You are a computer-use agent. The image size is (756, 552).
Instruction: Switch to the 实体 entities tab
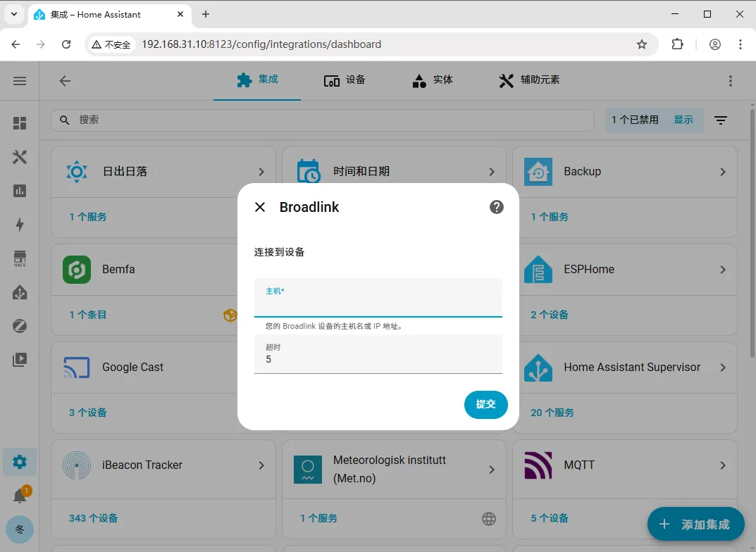(x=433, y=80)
